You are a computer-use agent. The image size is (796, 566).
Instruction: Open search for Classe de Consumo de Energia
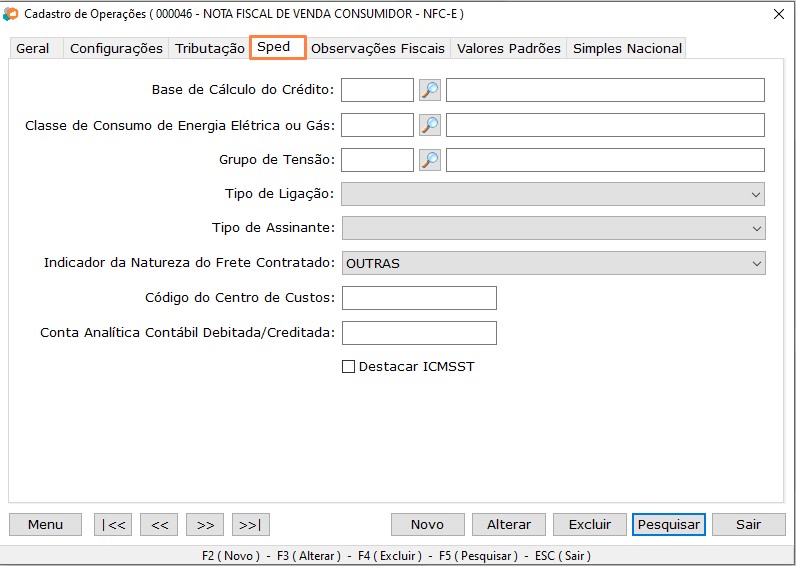point(429,125)
